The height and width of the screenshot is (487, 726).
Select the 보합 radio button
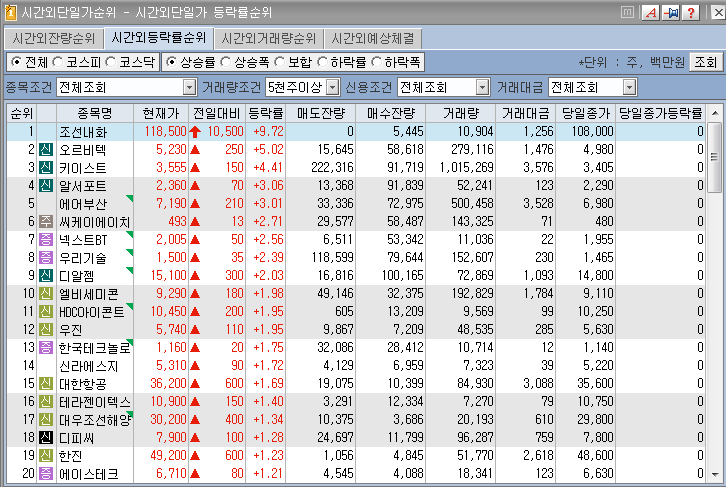coord(279,62)
